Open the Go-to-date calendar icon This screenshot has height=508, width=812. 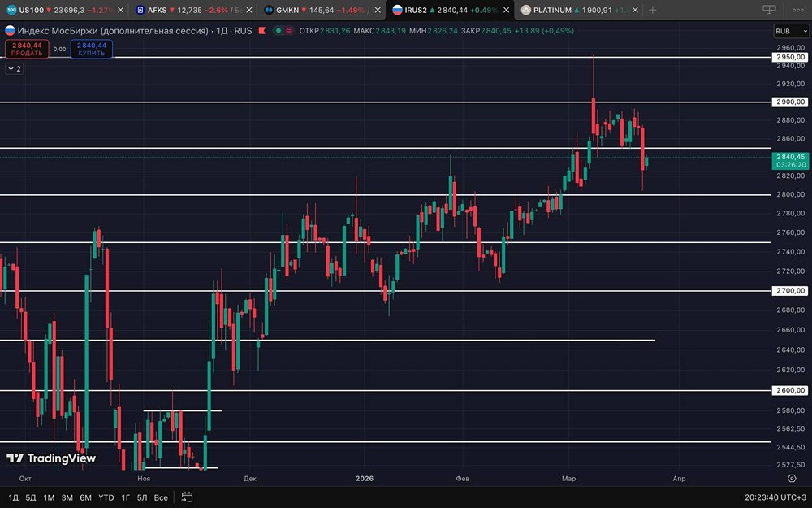(x=187, y=497)
